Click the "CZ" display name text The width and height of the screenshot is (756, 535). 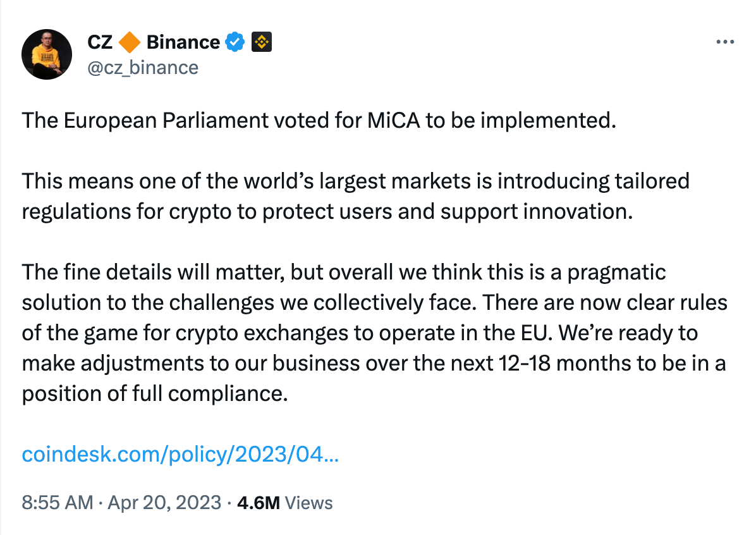click(x=100, y=42)
